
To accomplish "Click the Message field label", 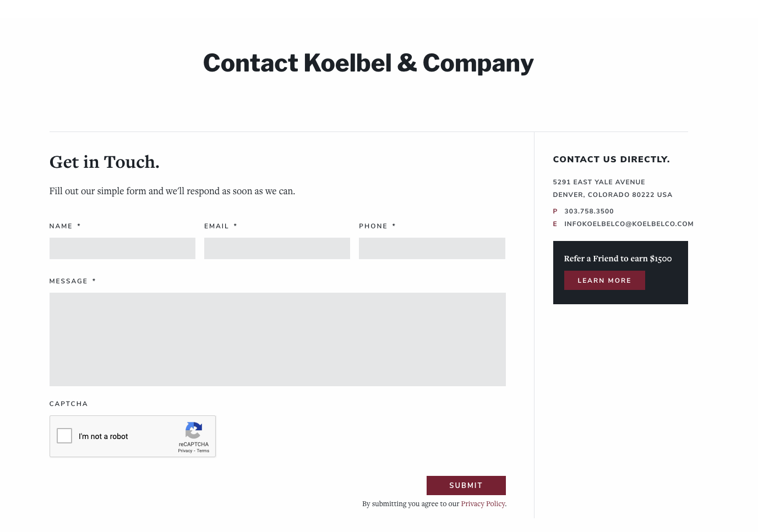I will 68,281.
